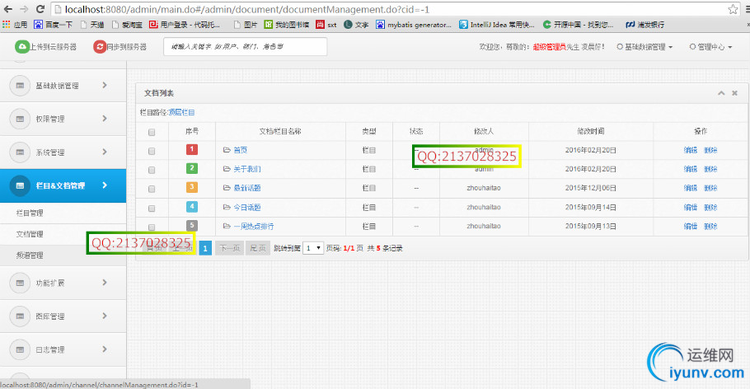Open the 管理中心 dropdown in top bar
750x389 pixels.
pos(711,47)
